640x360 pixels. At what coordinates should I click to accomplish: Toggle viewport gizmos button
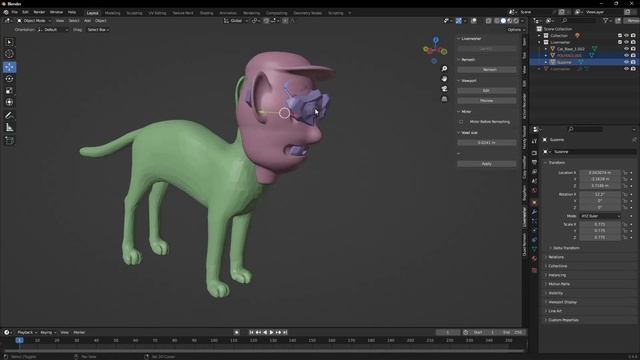click(459, 21)
